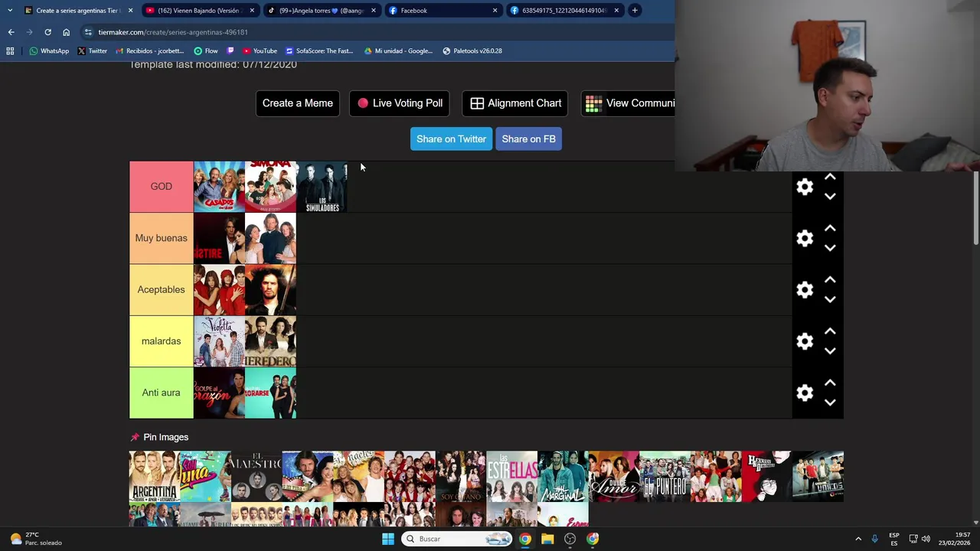Viewport: 980px width, 551px height.
Task: Move Aceptables tier row down
Action: pos(830,299)
